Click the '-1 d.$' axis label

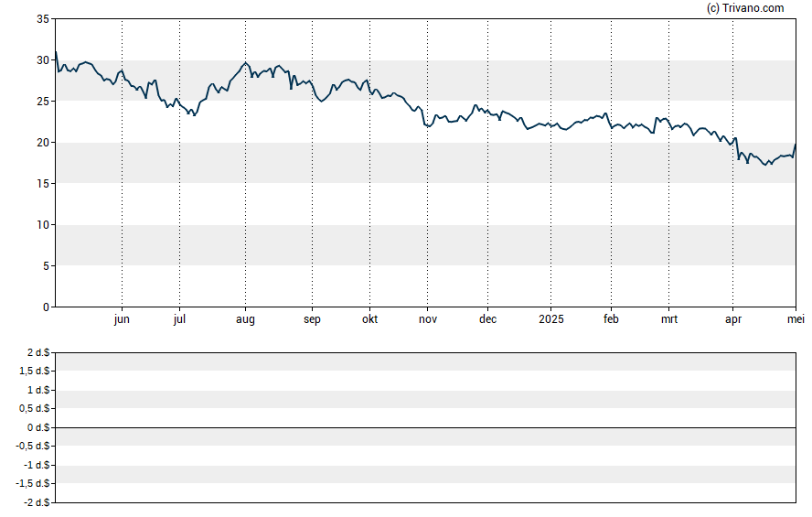click(37, 465)
